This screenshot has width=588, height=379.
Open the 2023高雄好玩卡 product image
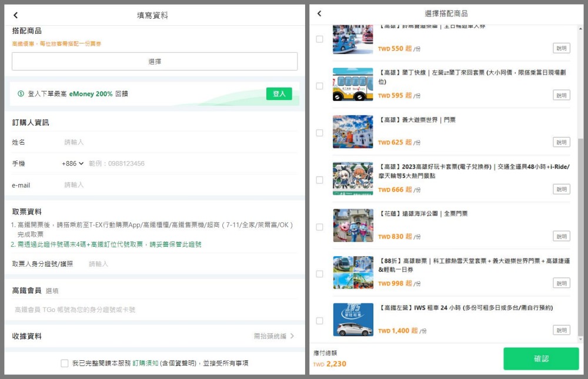pyautogui.click(x=353, y=179)
